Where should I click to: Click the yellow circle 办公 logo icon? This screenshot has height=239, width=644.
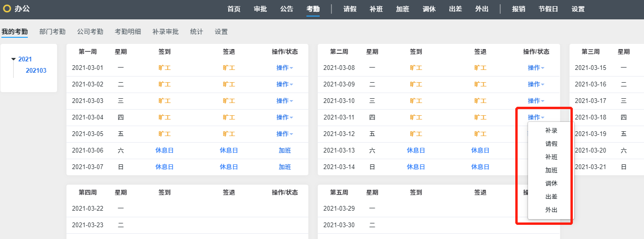tap(7, 9)
